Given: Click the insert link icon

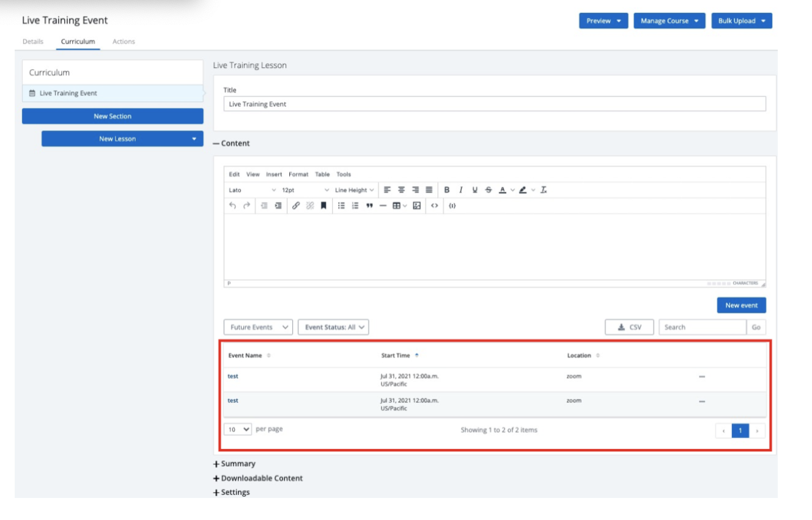Looking at the screenshot, I should 296,206.
